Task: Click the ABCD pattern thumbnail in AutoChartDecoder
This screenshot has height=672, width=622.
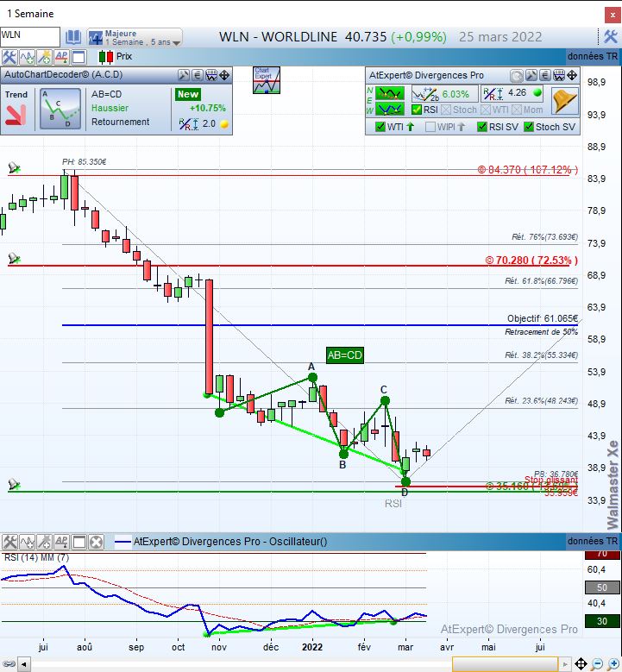Action: 60,109
